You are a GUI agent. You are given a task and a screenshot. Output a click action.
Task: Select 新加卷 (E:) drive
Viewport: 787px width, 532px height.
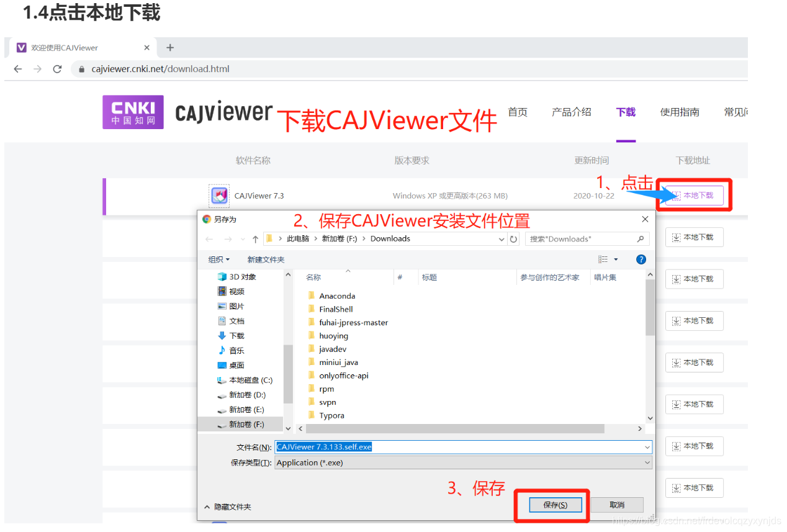coord(241,410)
